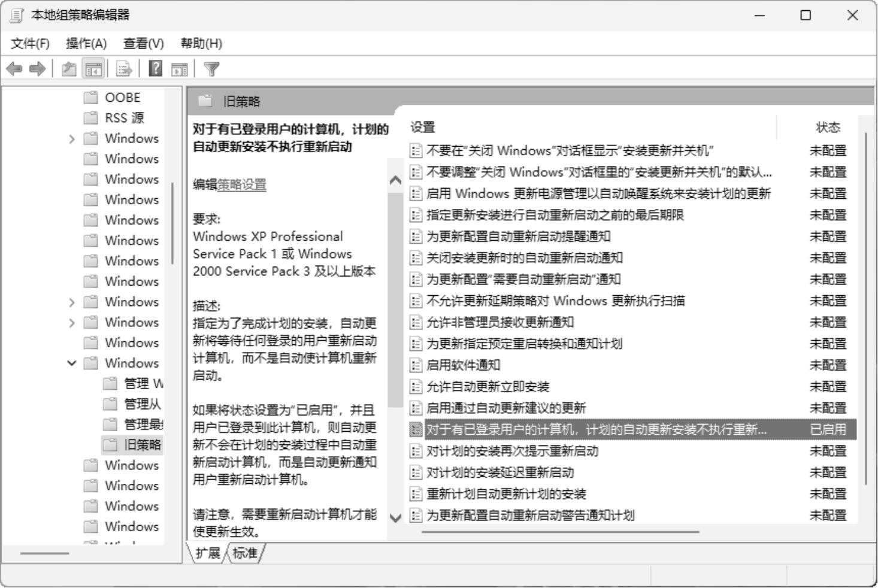The image size is (878, 588).
Task: Click the Forward arrow in the toolbar
Action: pyautogui.click(x=37, y=69)
